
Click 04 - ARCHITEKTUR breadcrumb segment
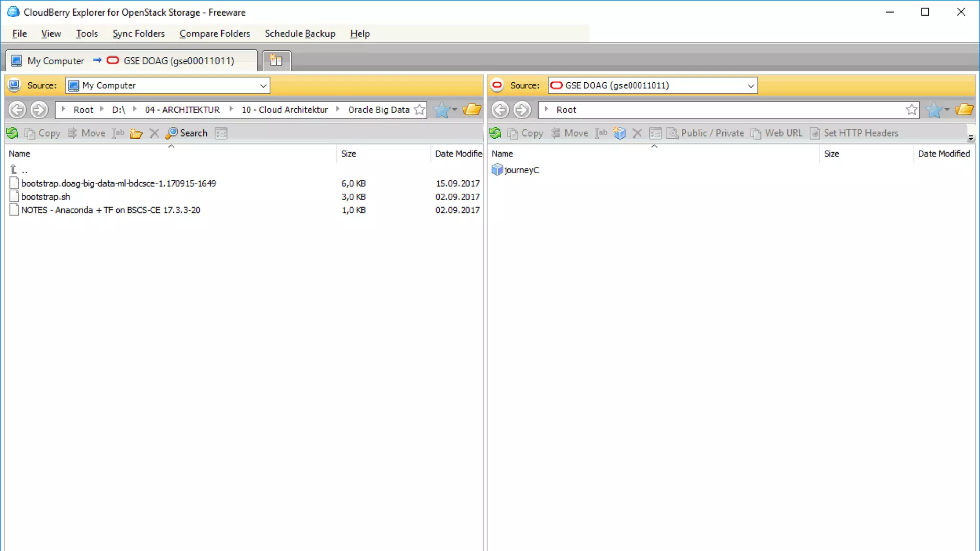point(182,110)
